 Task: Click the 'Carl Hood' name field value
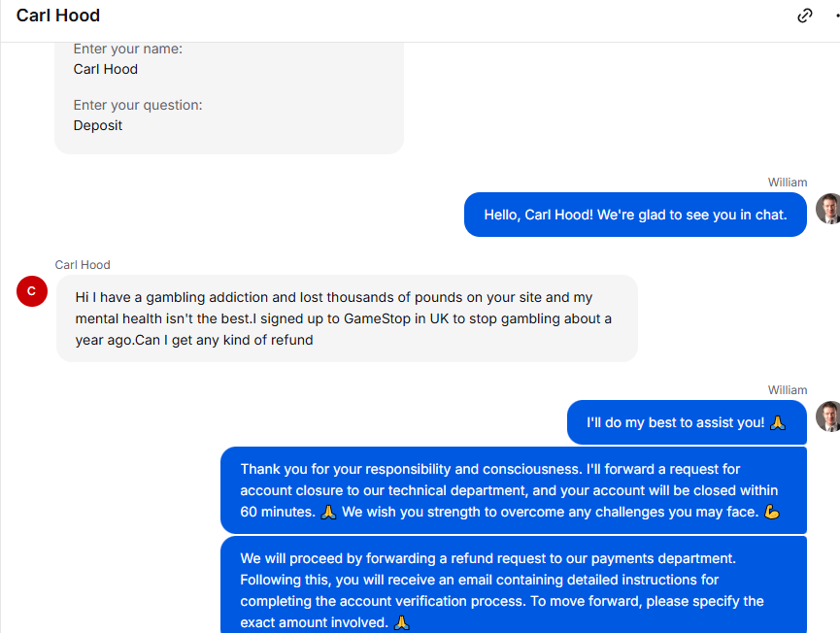coord(106,69)
